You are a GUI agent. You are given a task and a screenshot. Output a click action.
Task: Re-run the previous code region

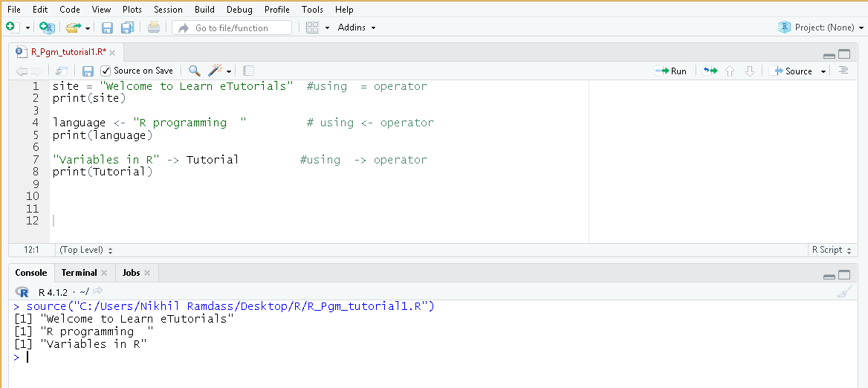[710, 71]
